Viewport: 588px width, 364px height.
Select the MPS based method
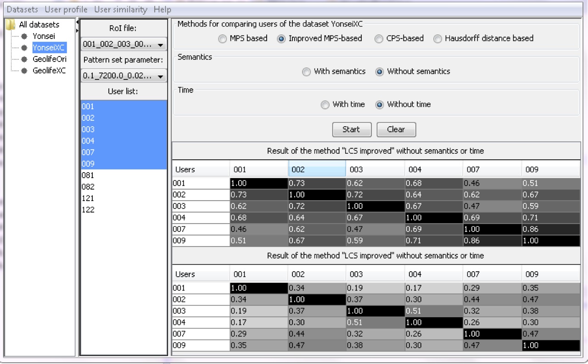[222, 39]
